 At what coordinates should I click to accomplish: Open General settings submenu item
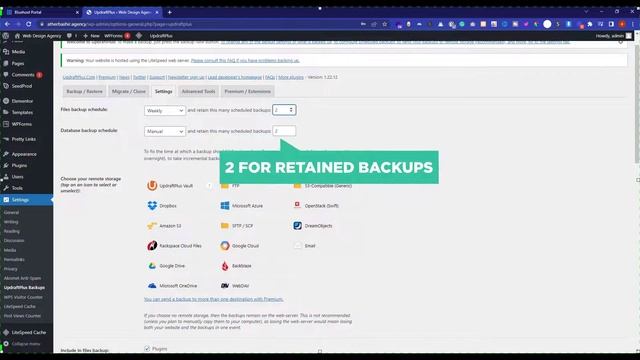[x=11, y=213]
